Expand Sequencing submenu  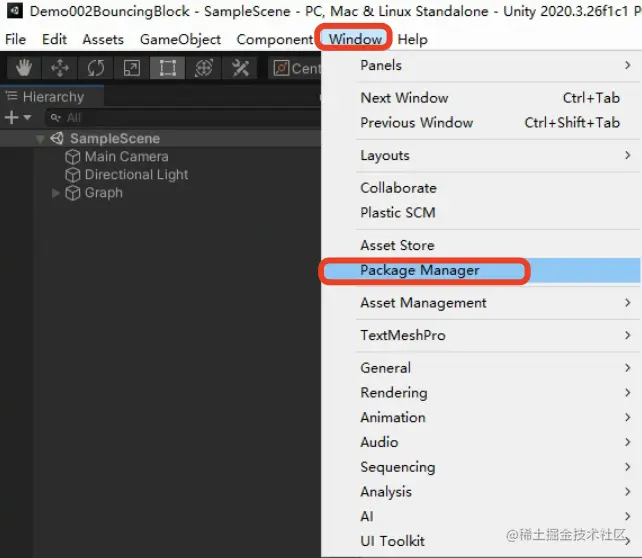click(x=481, y=467)
